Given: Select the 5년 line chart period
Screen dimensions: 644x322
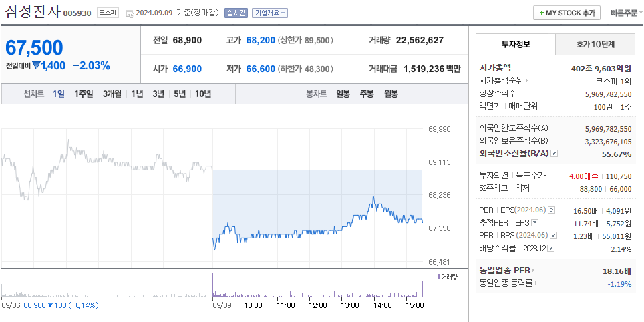Looking at the screenshot, I should coord(180,94).
